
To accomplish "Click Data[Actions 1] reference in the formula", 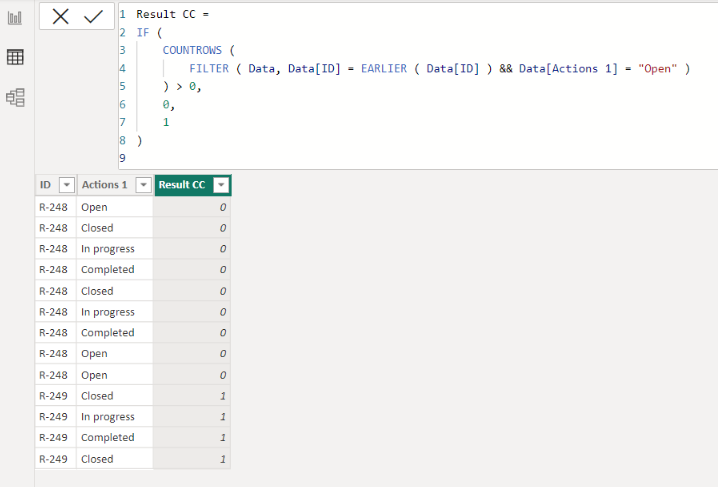I will (x=568, y=69).
